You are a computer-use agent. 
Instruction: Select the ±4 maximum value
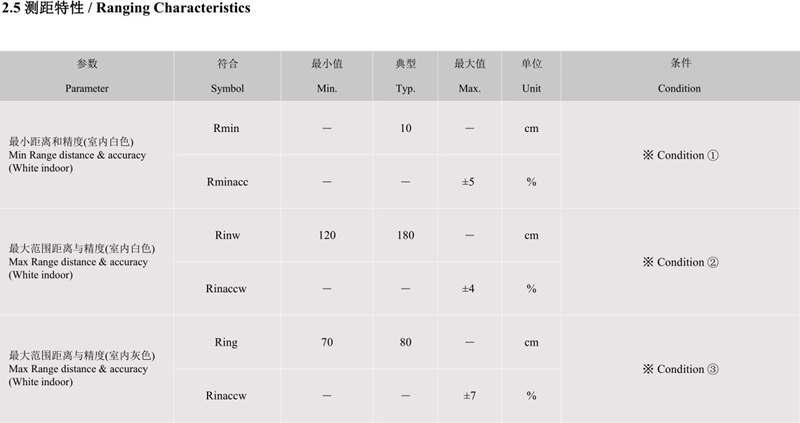(x=469, y=288)
